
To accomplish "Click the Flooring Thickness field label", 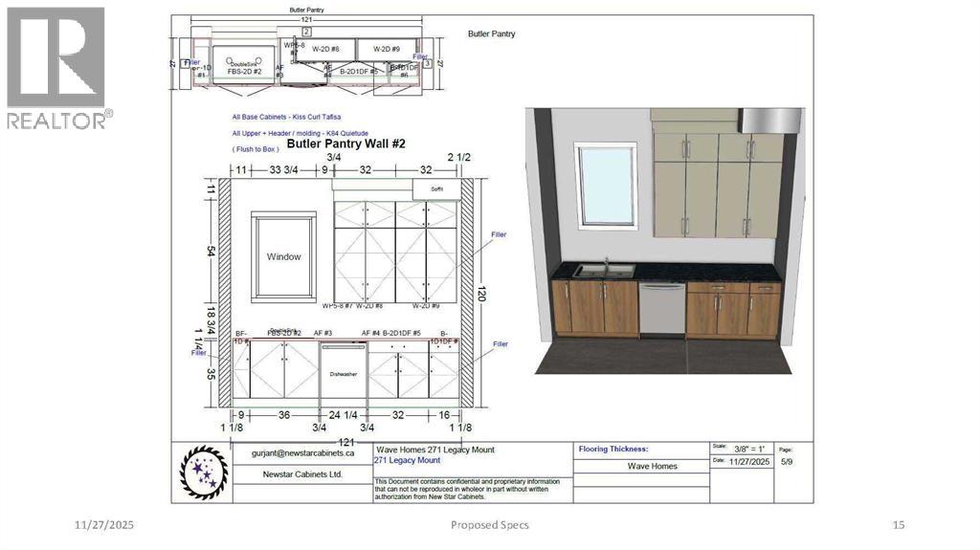I will pyautogui.click(x=613, y=449).
